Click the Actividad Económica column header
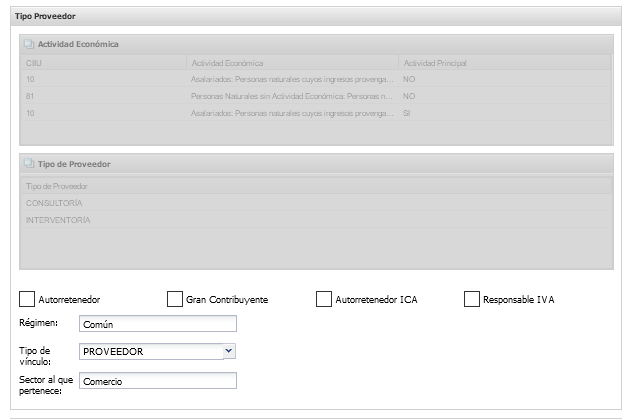634x419 pixels. tap(292, 62)
